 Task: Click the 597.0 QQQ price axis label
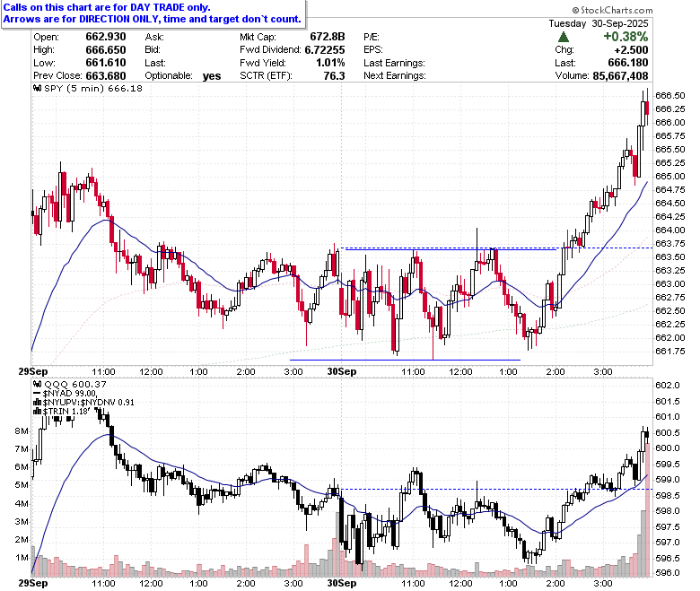click(668, 543)
